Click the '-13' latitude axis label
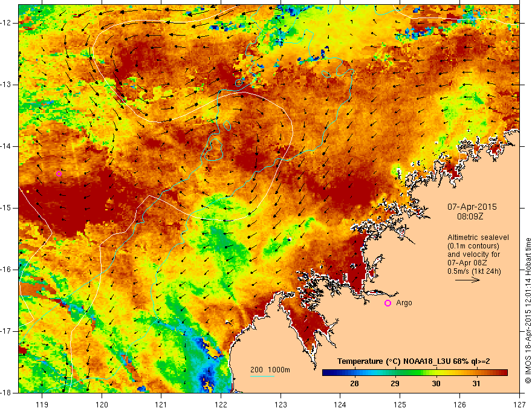Image resolution: width=532 pixels, height=411 pixels. pyautogui.click(x=7, y=85)
